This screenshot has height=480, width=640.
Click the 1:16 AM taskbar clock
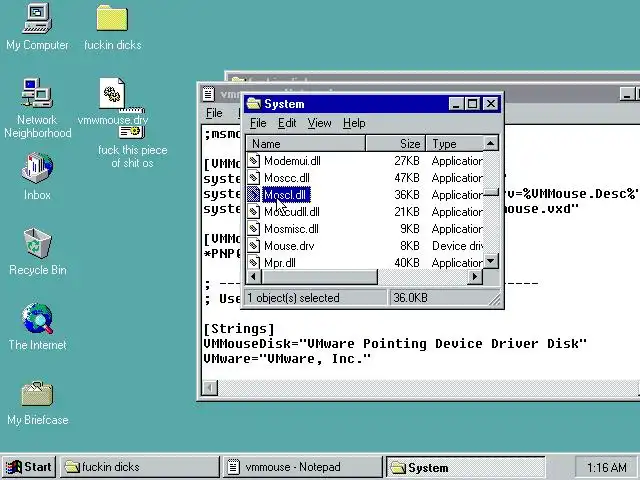(x=607, y=467)
